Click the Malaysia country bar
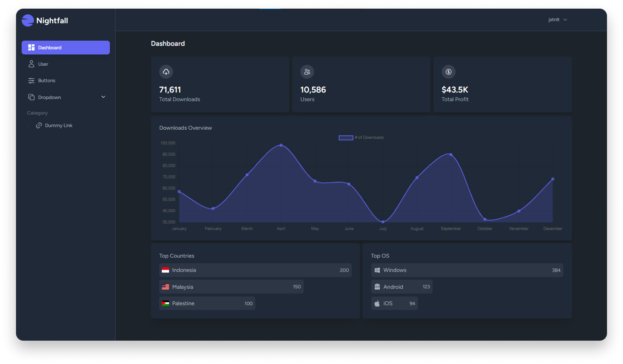The width and height of the screenshot is (623, 364). click(x=231, y=287)
